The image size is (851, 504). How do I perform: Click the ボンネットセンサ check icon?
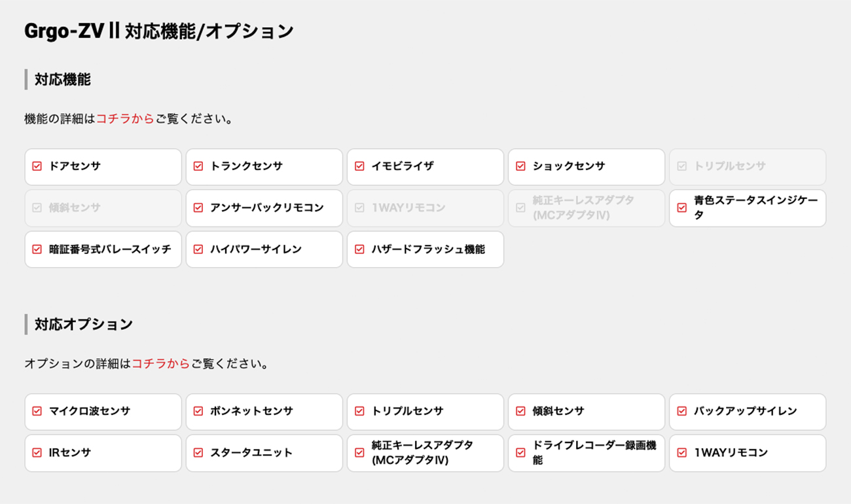pos(198,411)
